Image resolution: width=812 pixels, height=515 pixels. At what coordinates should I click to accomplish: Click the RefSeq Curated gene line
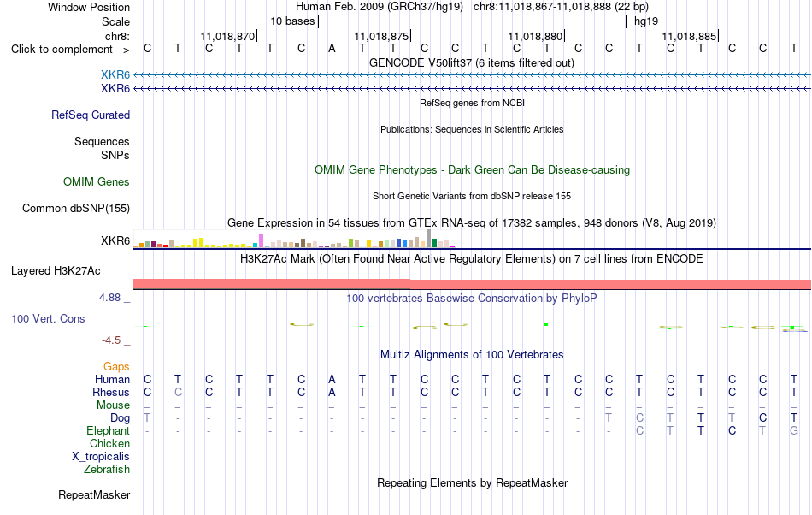[x=472, y=115]
